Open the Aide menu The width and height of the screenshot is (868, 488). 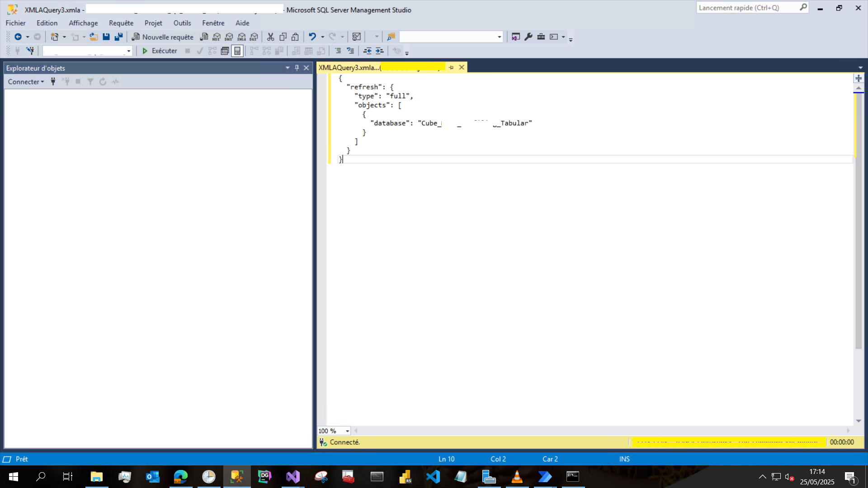pyautogui.click(x=242, y=23)
